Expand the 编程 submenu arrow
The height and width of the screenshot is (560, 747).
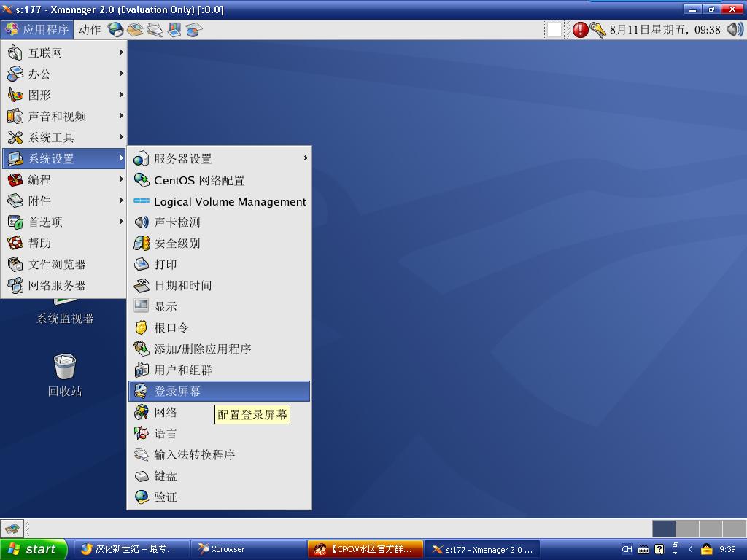(121, 179)
